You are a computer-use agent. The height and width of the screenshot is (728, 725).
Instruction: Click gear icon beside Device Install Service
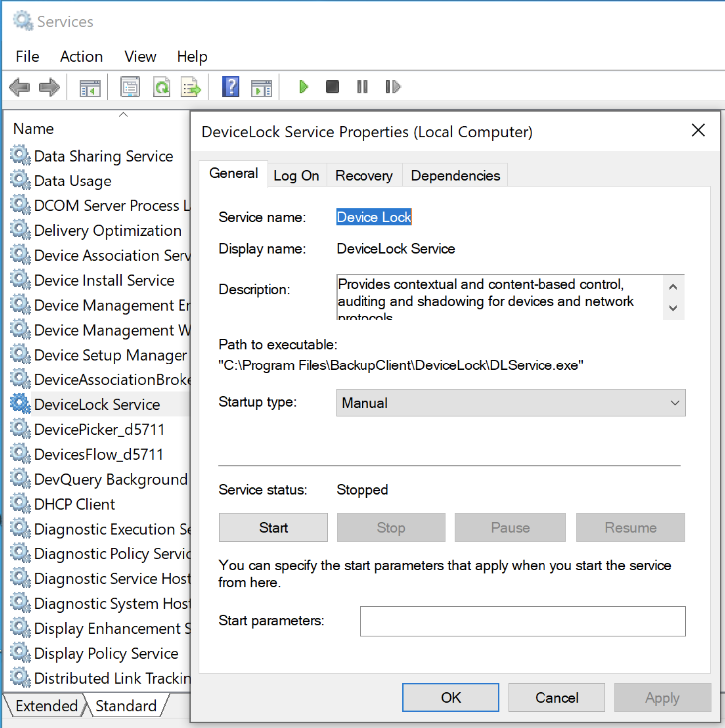(20, 279)
